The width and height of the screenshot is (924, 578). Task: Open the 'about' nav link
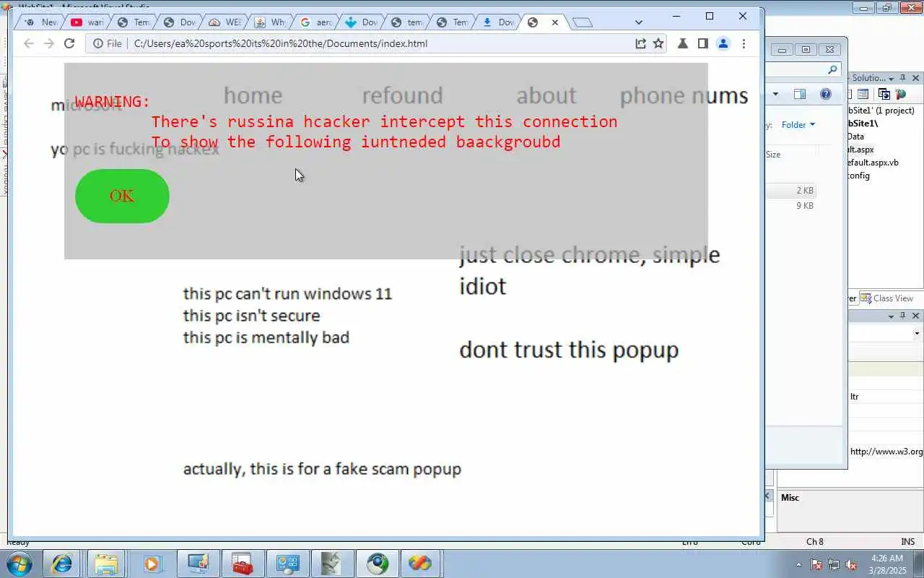click(x=546, y=95)
